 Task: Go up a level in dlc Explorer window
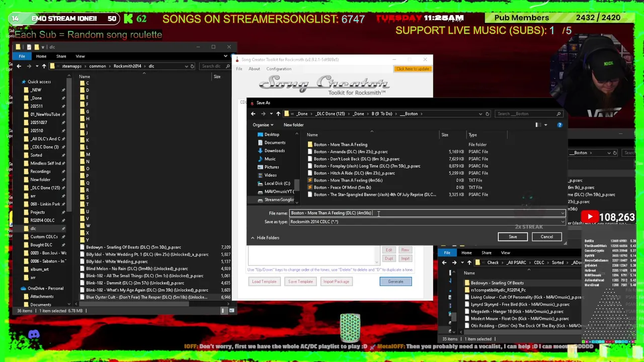coord(44,66)
